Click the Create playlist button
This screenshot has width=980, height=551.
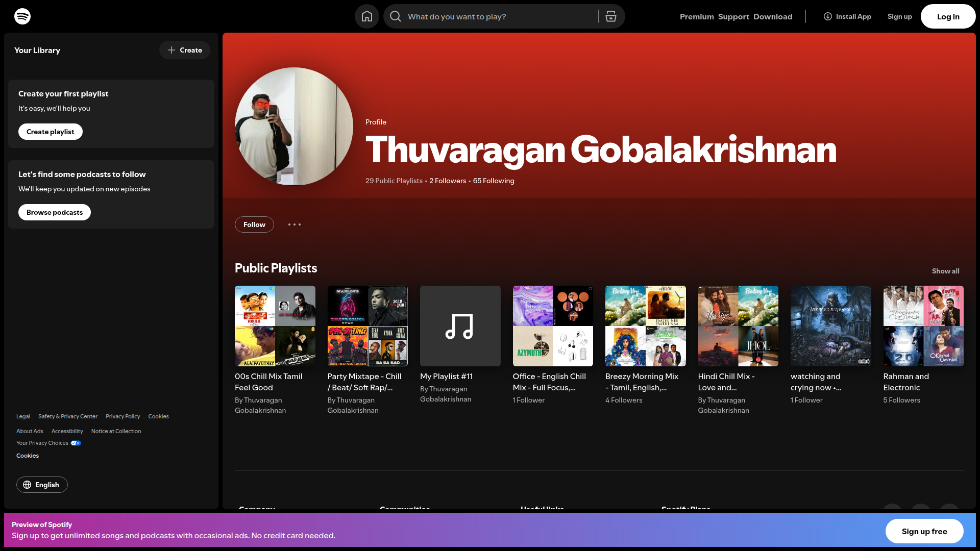51,132
